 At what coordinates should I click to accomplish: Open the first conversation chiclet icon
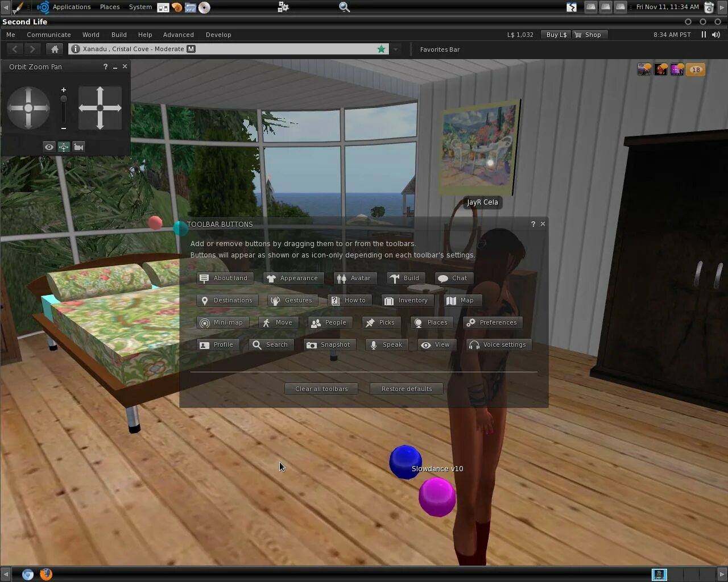click(644, 70)
